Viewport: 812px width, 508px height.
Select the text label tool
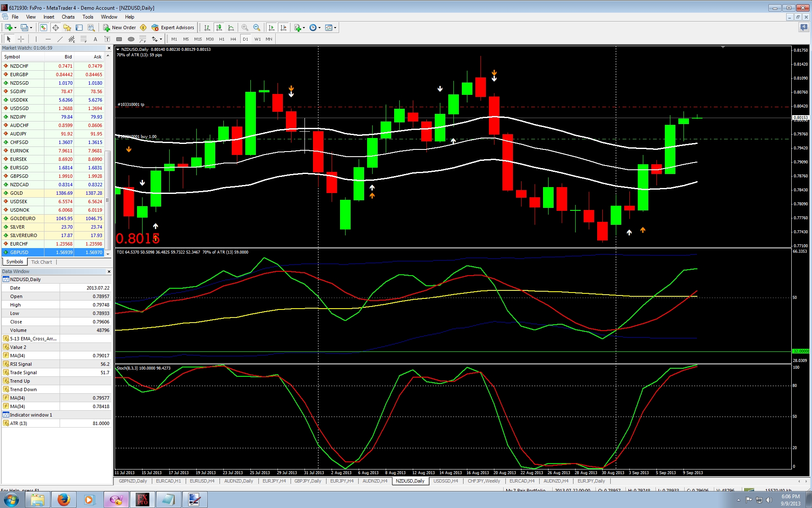(x=107, y=39)
